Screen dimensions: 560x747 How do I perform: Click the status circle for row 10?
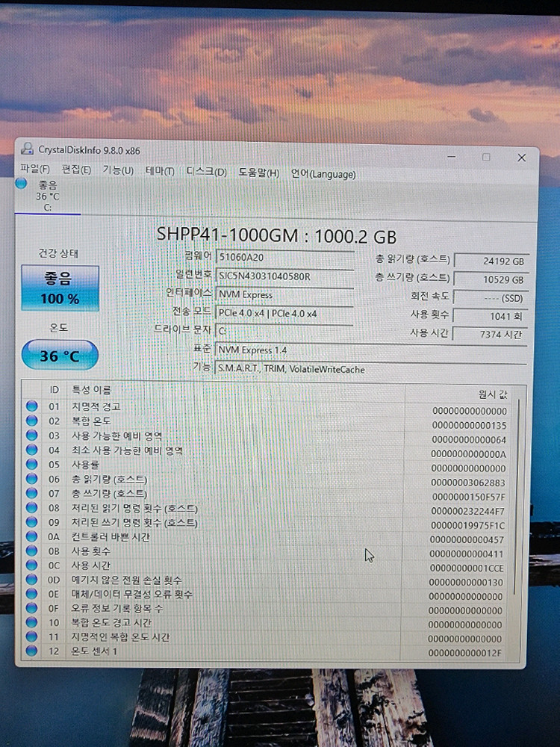(x=32, y=622)
